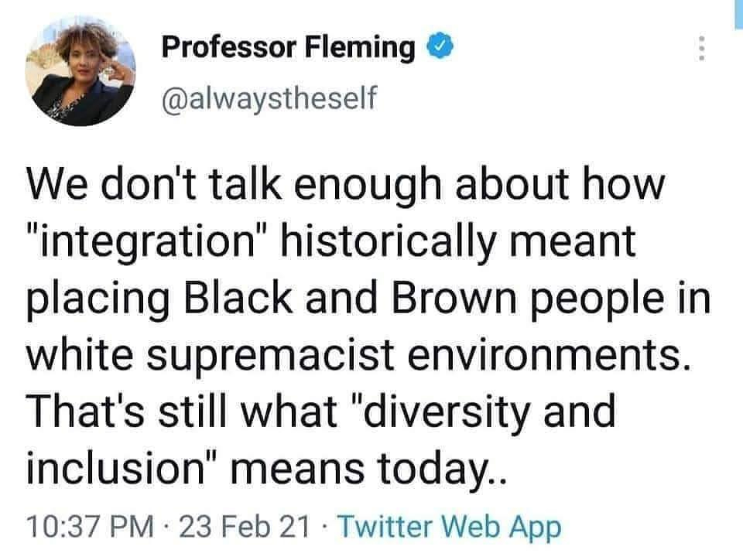The width and height of the screenshot is (743, 560).
Task: Click the blue verified badge
Action: pos(438,48)
